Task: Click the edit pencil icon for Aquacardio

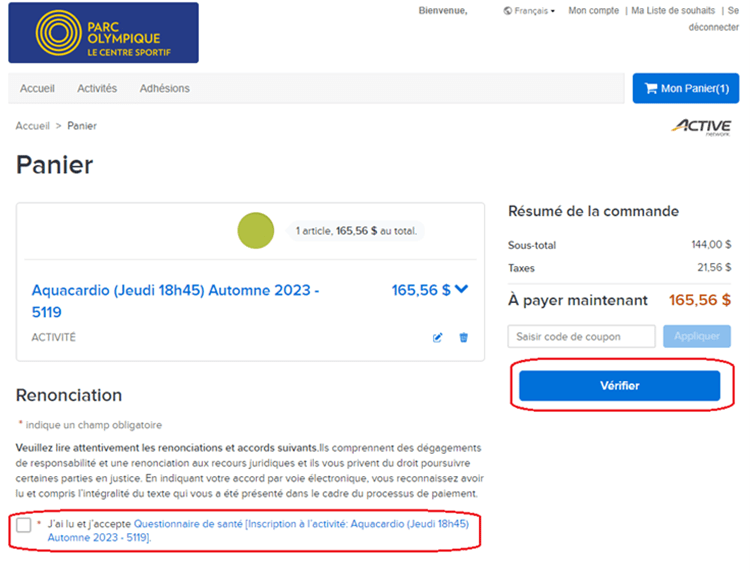Action: [x=437, y=338]
